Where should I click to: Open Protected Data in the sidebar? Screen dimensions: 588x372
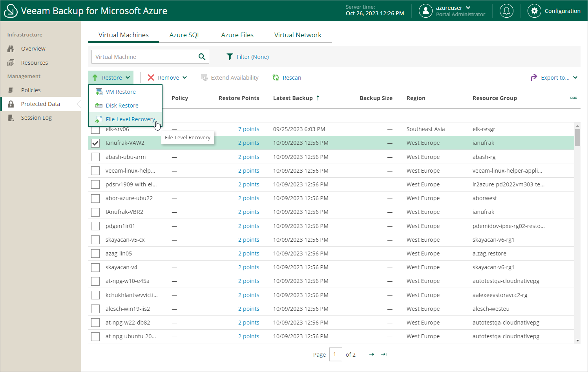coord(40,104)
